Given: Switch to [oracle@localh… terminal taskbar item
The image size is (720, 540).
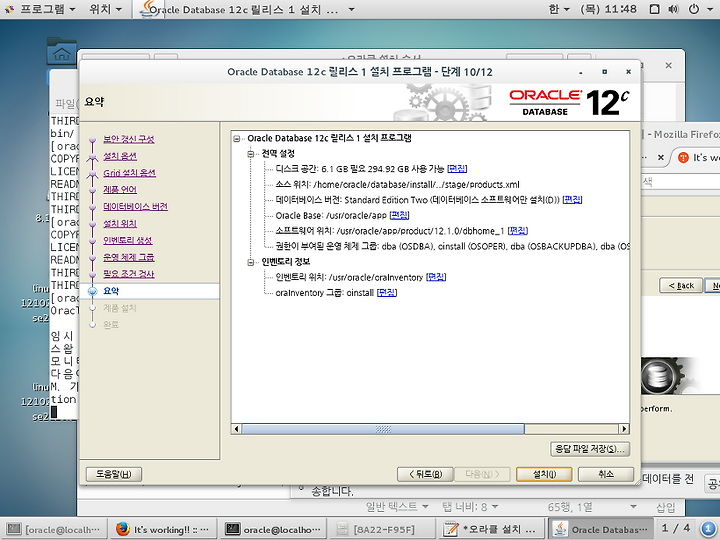Looking at the screenshot, I should point(54,529).
